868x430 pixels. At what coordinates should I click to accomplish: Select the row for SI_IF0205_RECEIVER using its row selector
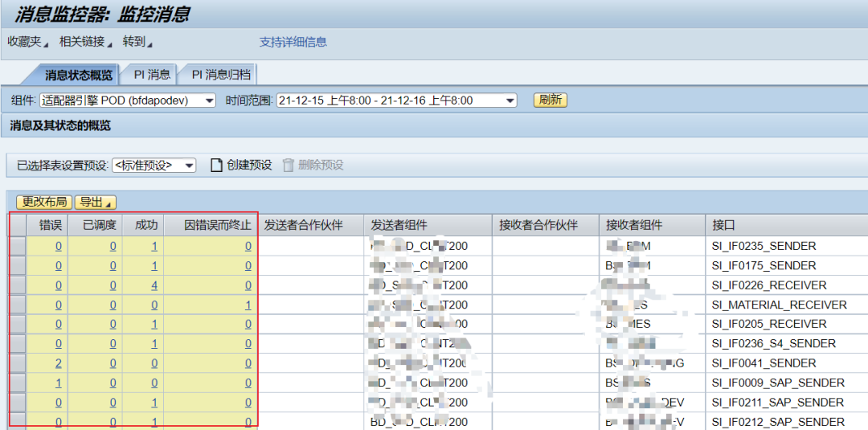point(18,324)
